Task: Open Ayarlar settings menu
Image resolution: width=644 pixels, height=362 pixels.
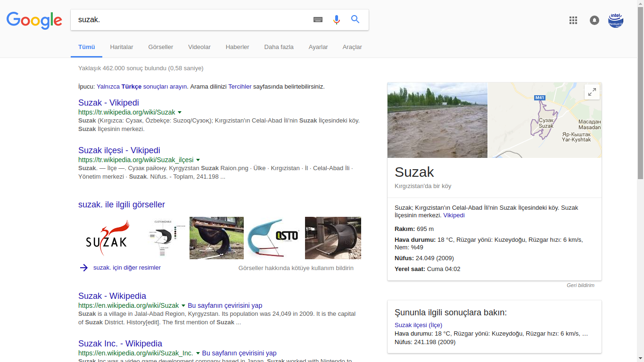Action: pyautogui.click(x=318, y=47)
